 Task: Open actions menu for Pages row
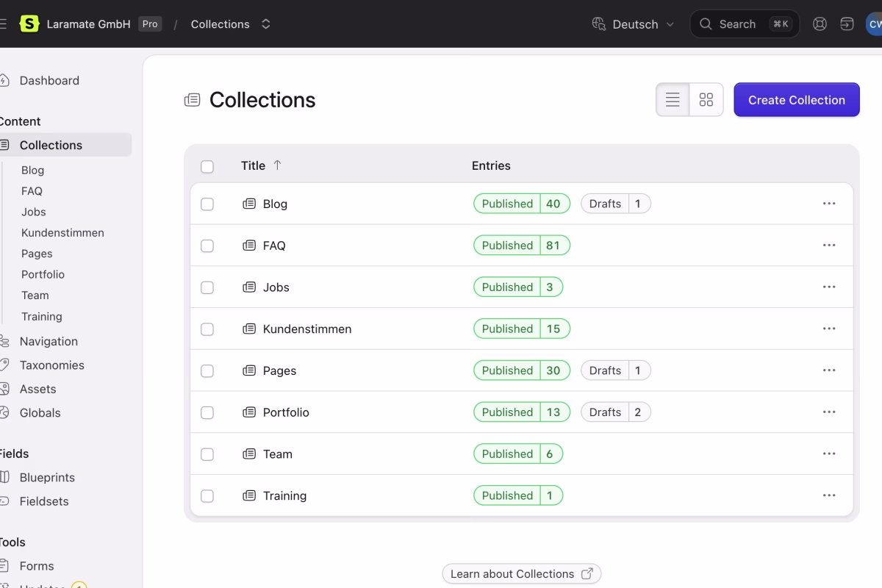pyautogui.click(x=829, y=370)
